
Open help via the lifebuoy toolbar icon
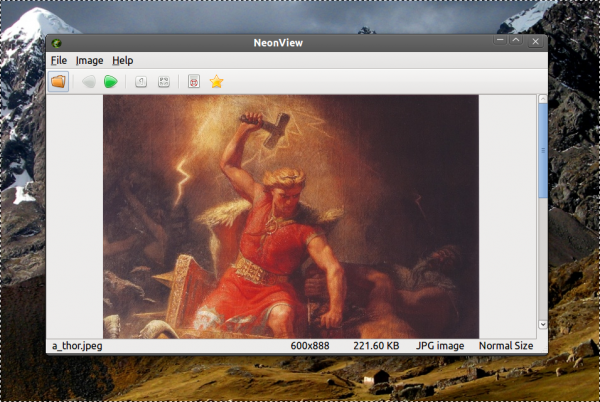pyautogui.click(x=194, y=81)
